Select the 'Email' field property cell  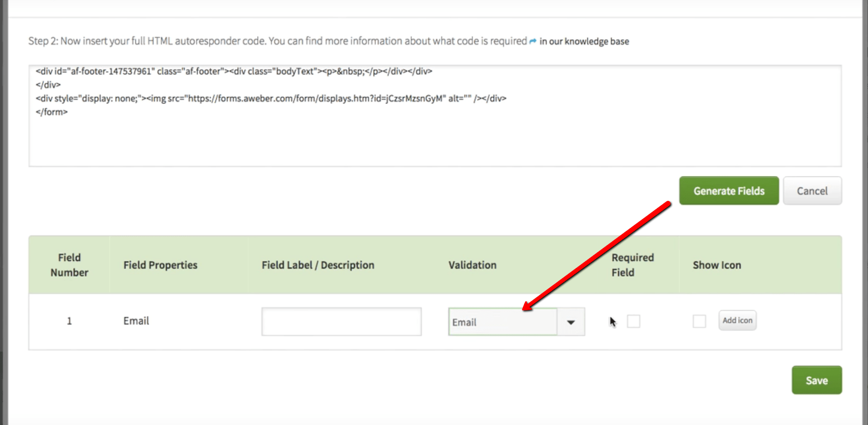[136, 321]
